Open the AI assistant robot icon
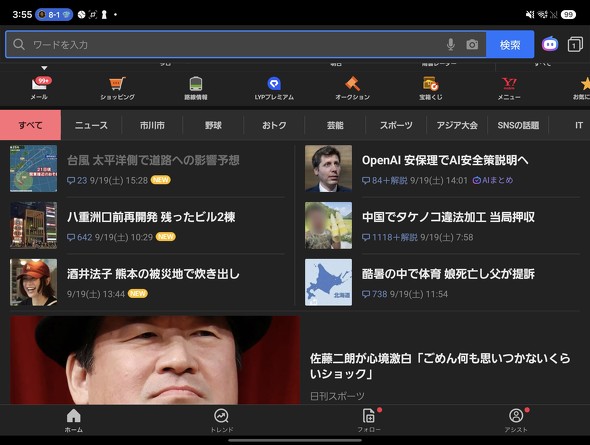This screenshot has width=590, height=445. pyautogui.click(x=550, y=44)
